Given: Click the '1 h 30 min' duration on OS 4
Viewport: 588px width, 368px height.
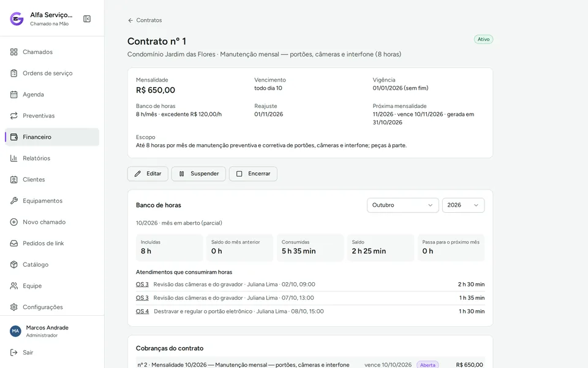Looking at the screenshot, I should 472,312.
